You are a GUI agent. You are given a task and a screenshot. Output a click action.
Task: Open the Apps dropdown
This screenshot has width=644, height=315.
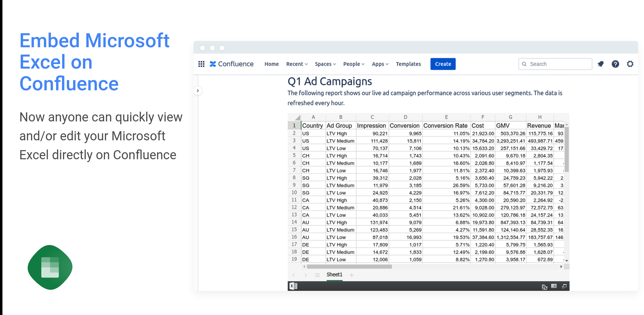tap(380, 64)
